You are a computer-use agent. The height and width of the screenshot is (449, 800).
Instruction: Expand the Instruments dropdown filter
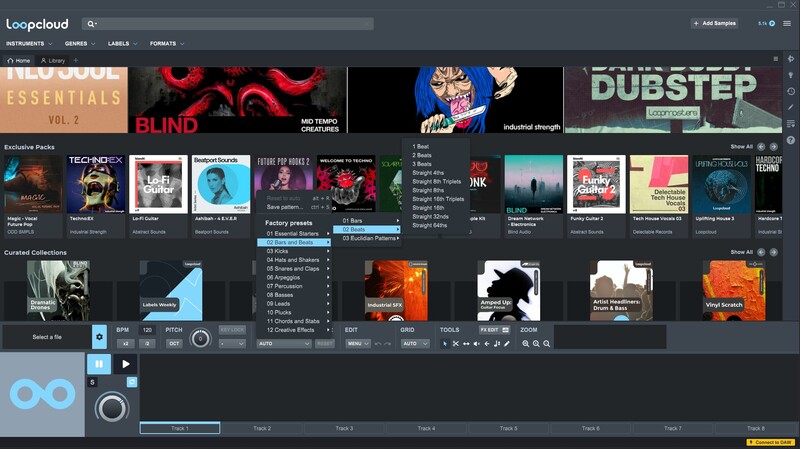[30, 44]
